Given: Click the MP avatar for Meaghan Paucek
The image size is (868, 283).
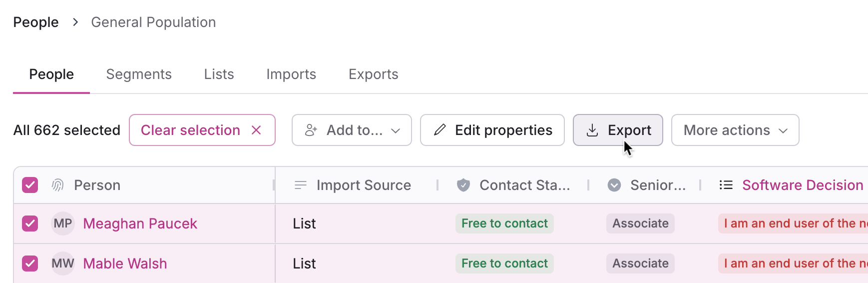Looking at the screenshot, I should click(63, 223).
